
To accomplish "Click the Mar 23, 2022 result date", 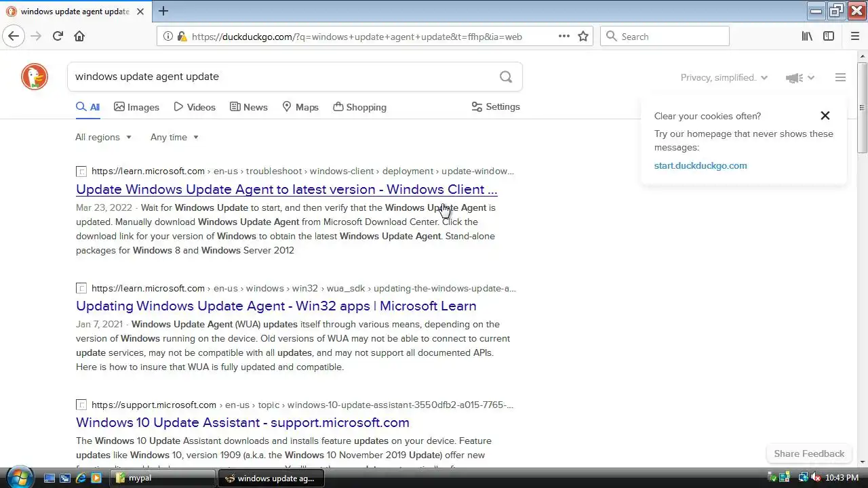I will tap(104, 208).
